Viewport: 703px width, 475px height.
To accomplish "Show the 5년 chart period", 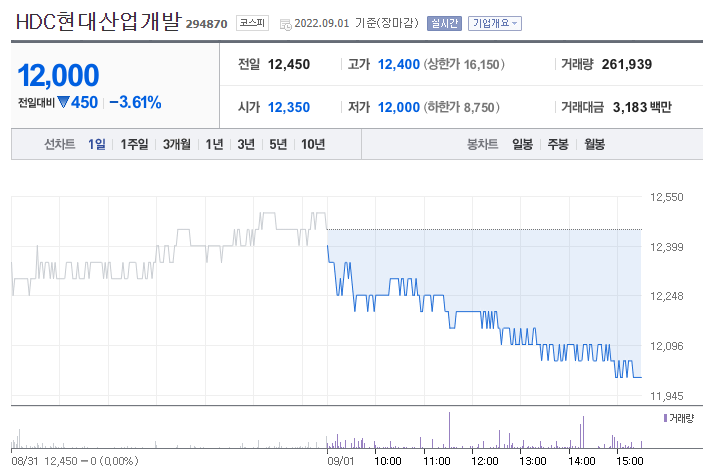I will click(x=278, y=144).
